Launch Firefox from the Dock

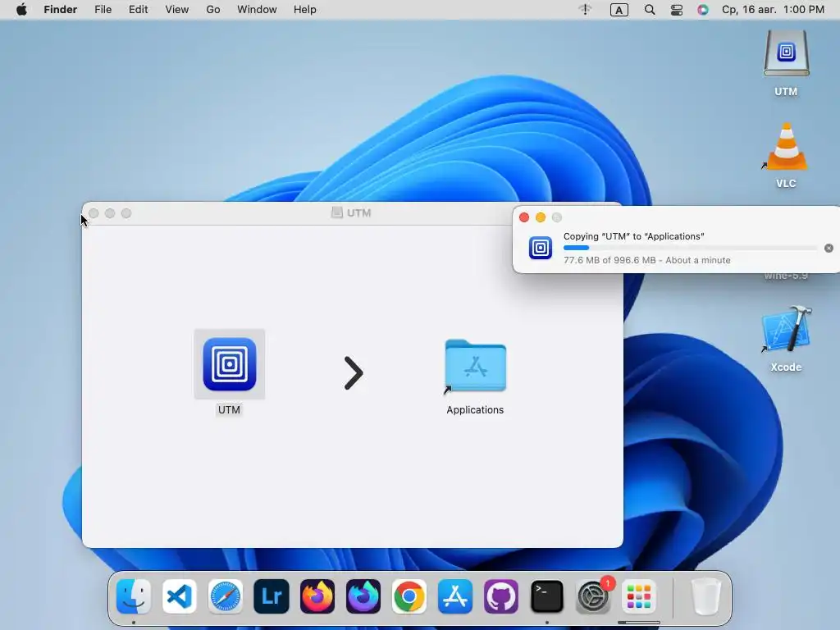click(317, 596)
